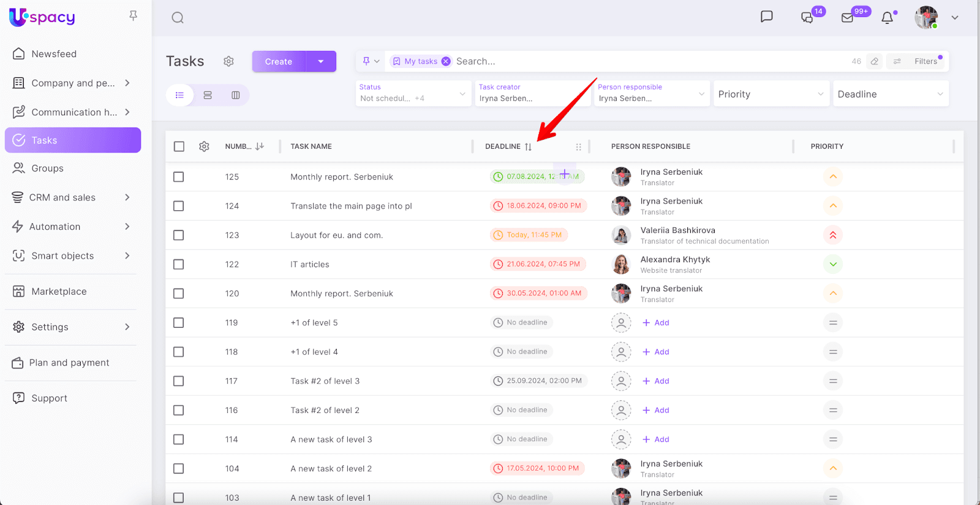Viewport: 980px width, 505px height.
Task: Open the Tasks settings gear next to title
Action: 228,61
